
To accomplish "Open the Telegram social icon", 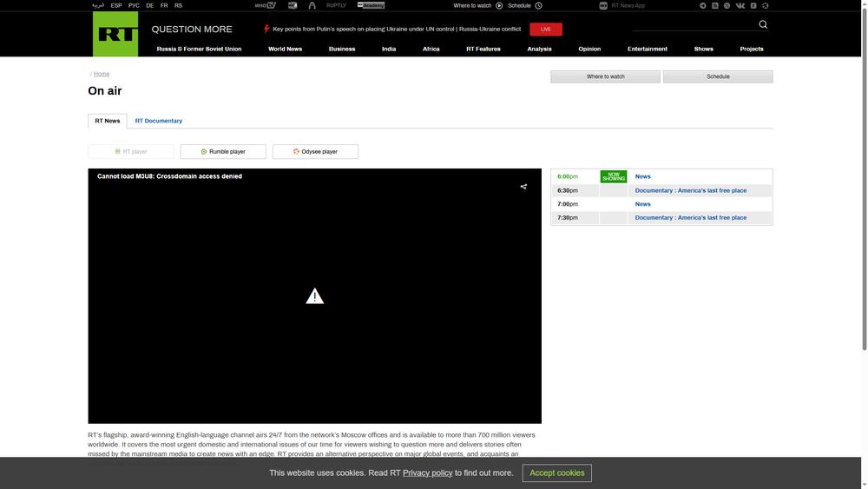I will tap(702, 5).
